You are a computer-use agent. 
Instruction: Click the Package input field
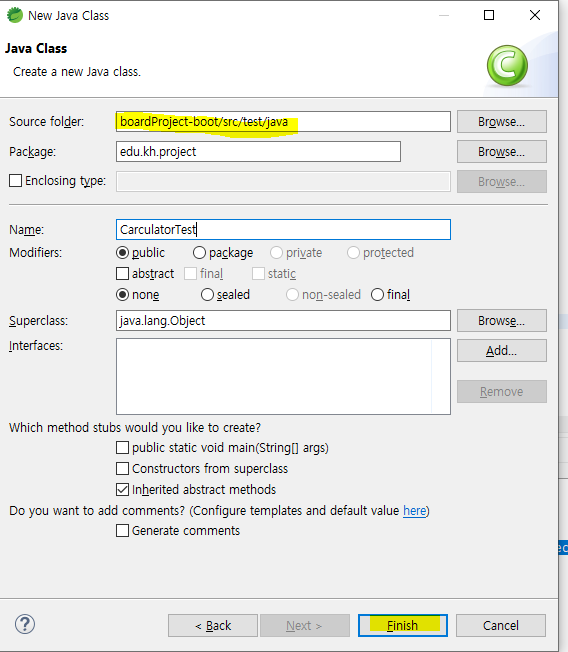(258, 152)
